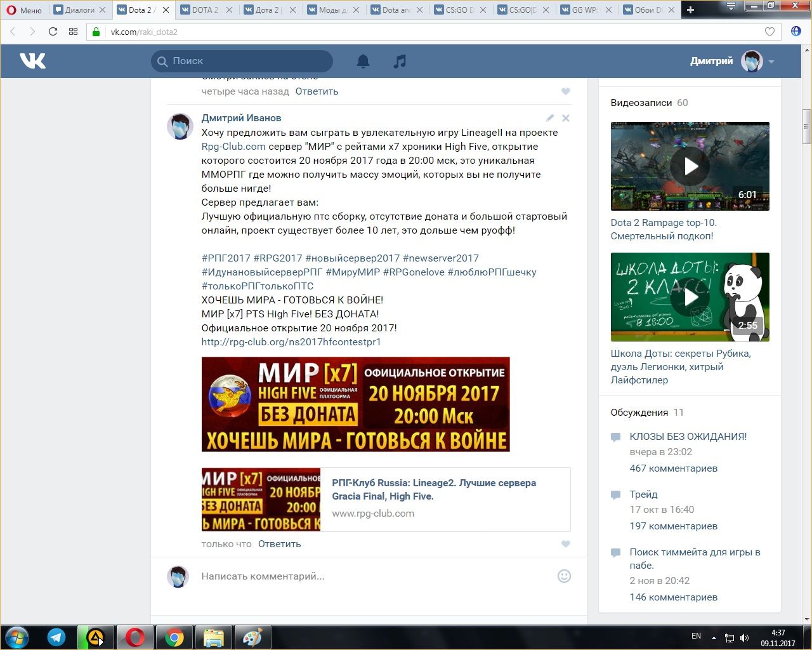Reload the page with refresh icon
Image resolution: width=812 pixels, height=650 pixels.
(53, 32)
